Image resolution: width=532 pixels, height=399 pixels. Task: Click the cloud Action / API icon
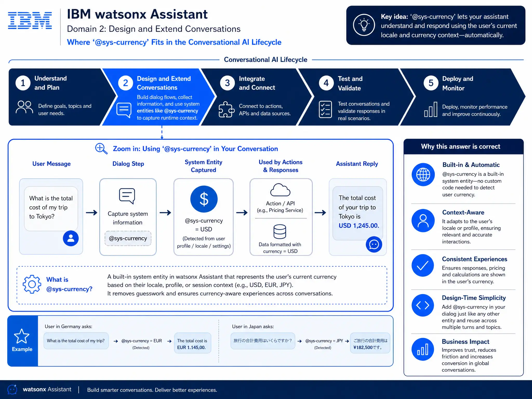click(280, 190)
